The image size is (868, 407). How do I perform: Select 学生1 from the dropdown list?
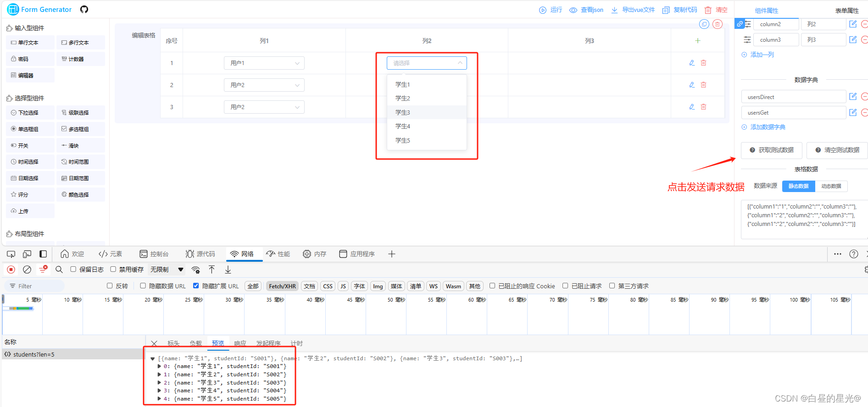click(427, 84)
